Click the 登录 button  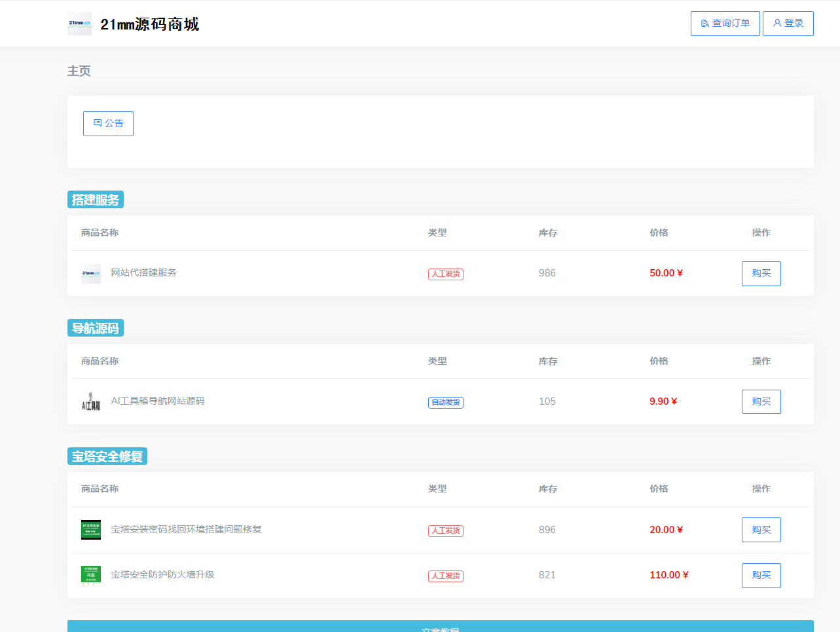(x=788, y=24)
